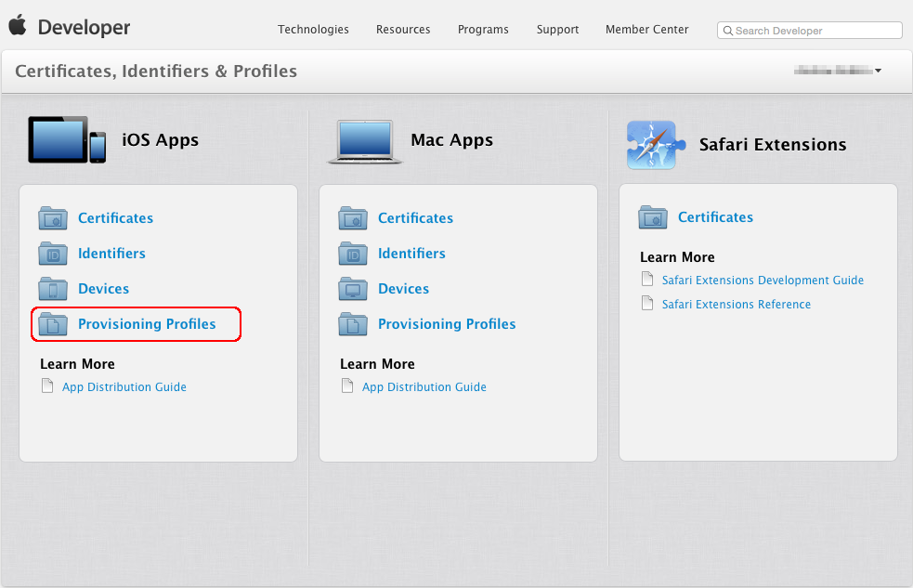
Task: Click the Safari Extensions compass icon
Action: (653, 145)
